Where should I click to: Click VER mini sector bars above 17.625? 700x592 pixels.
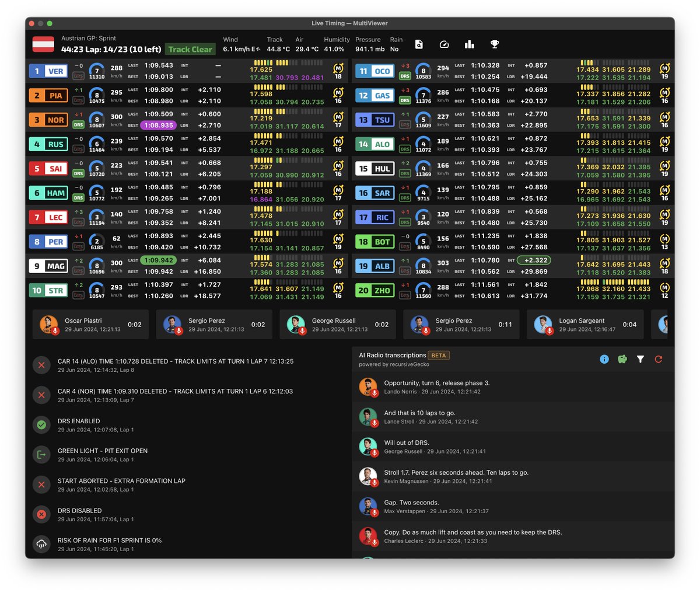pyautogui.click(x=262, y=62)
